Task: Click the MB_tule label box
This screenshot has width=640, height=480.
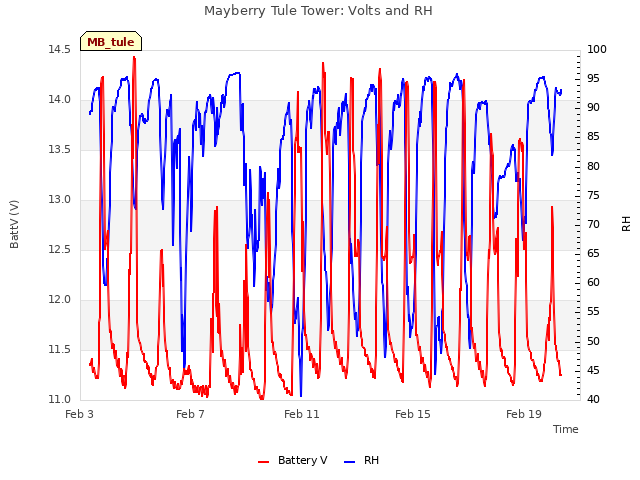Action: (x=111, y=41)
